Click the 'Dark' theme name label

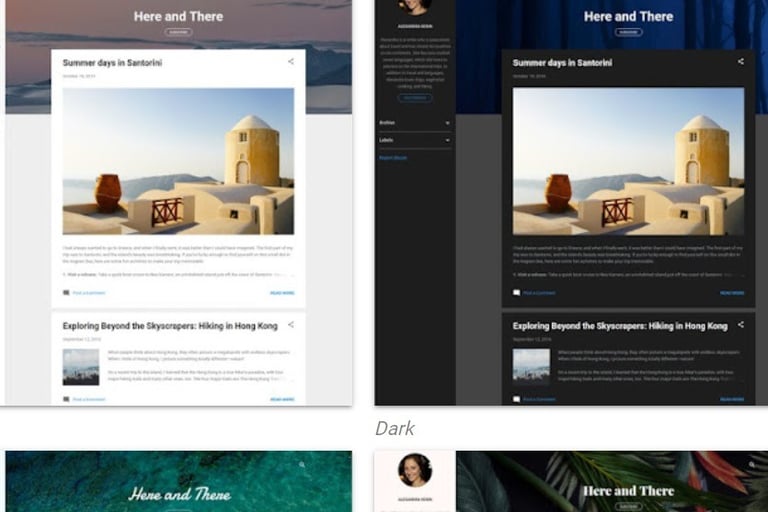pos(395,429)
